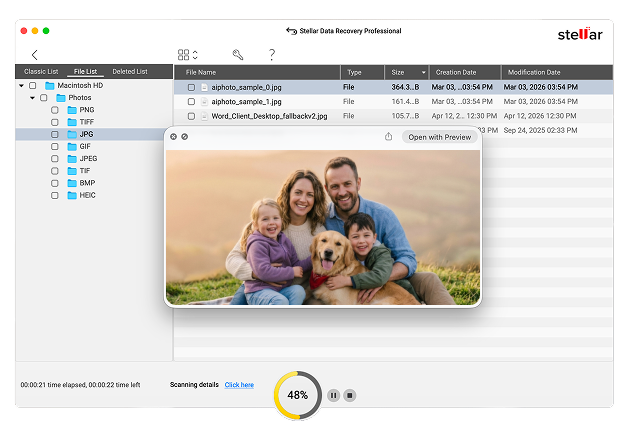Click the TIFF folder icon
The width and height of the screenshot is (643, 445).
pos(72,122)
